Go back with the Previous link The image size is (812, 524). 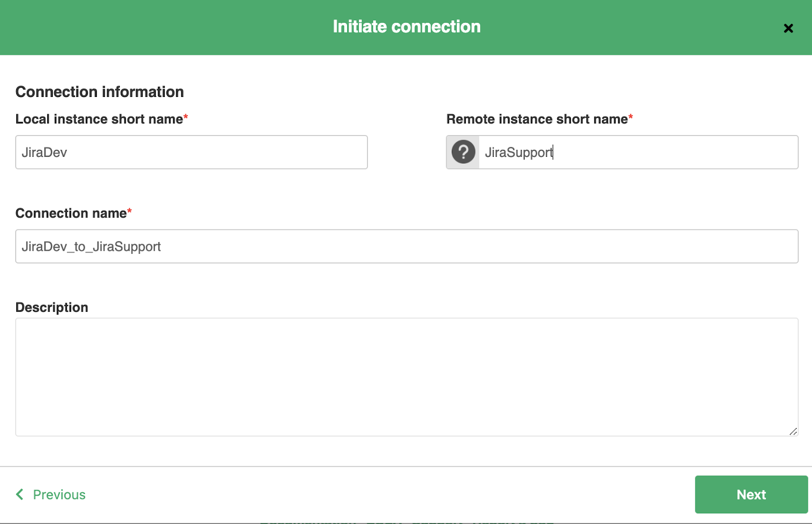(51, 495)
